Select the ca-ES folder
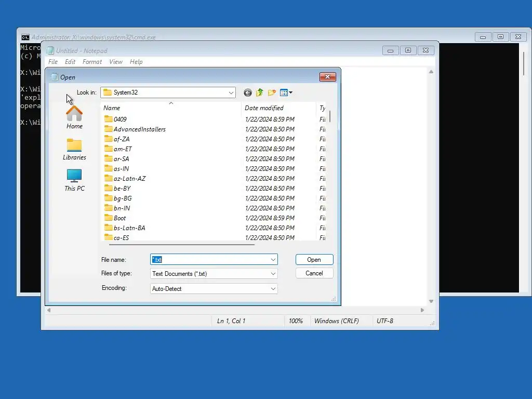The width and height of the screenshot is (532, 399). [x=116, y=237]
